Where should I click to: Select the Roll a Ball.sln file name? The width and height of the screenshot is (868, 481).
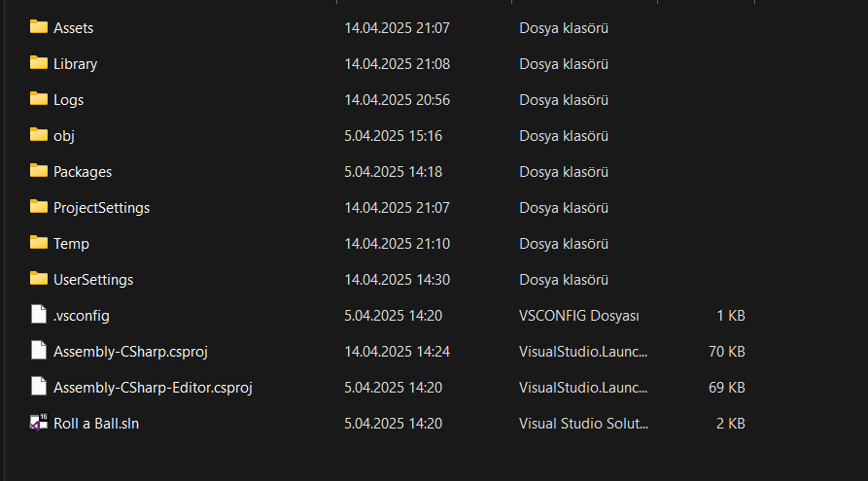(96, 424)
